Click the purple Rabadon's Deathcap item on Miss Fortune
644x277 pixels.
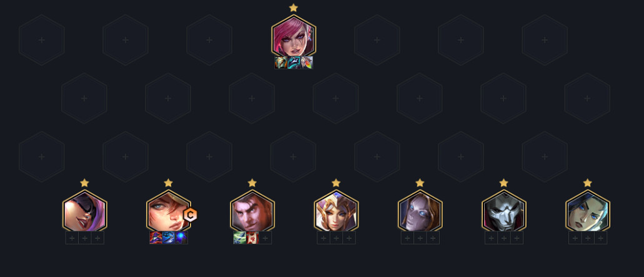[x=156, y=238]
